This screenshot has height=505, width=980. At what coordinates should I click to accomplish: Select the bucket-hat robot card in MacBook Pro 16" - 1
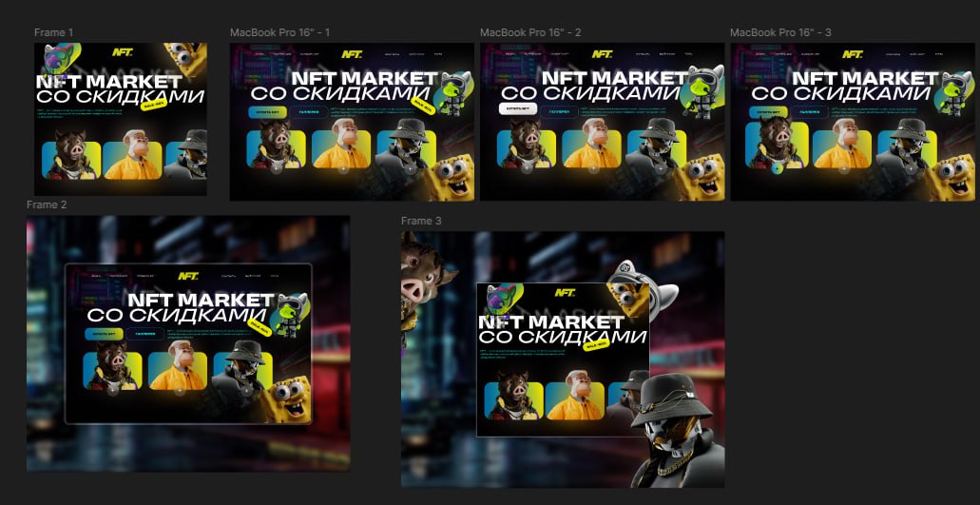tap(405, 145)
